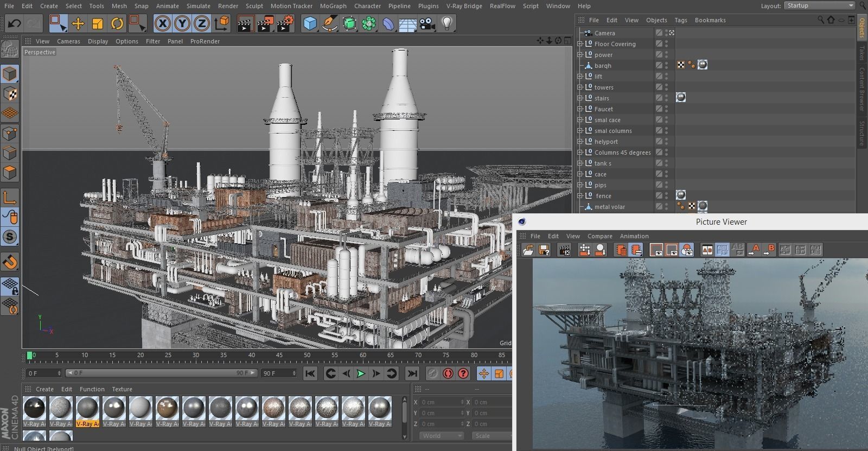The height and width of the screenshot is (451, 868).
Task: Toggle the Snap S button
Action: [10, 237]
